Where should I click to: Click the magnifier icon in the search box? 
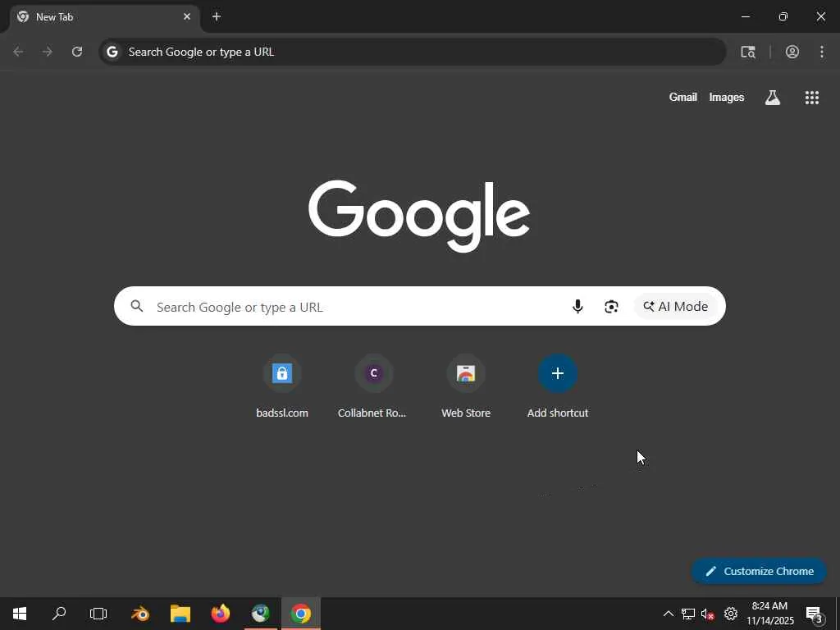tap(137, 306)
